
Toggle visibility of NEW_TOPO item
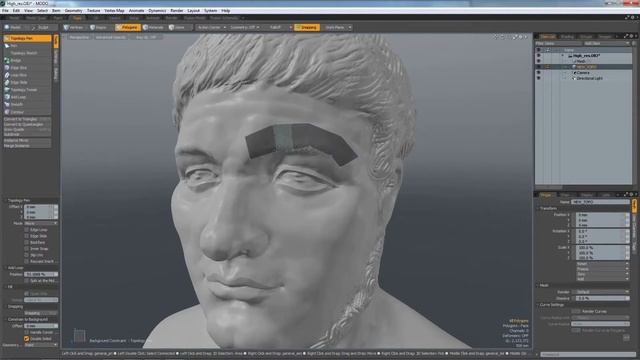point(539,67)
